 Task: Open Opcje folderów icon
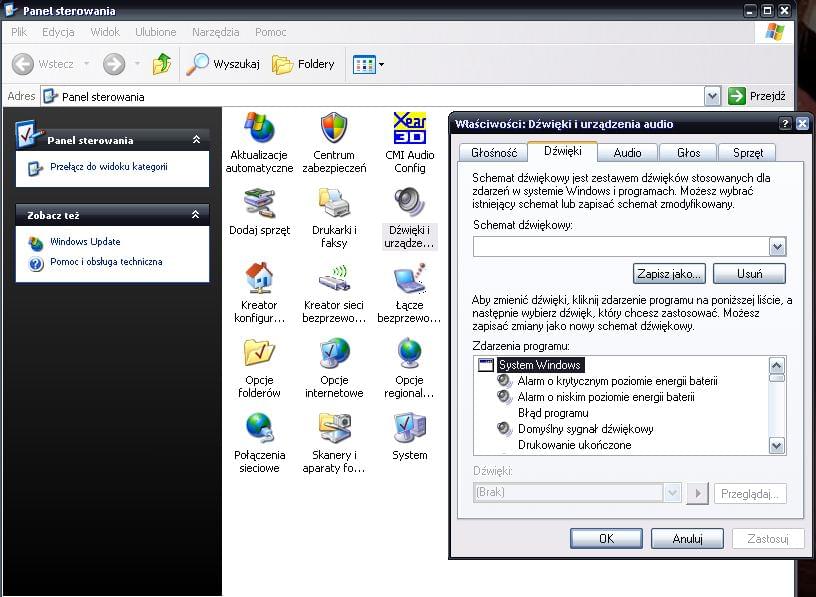(x=259, y=353)
